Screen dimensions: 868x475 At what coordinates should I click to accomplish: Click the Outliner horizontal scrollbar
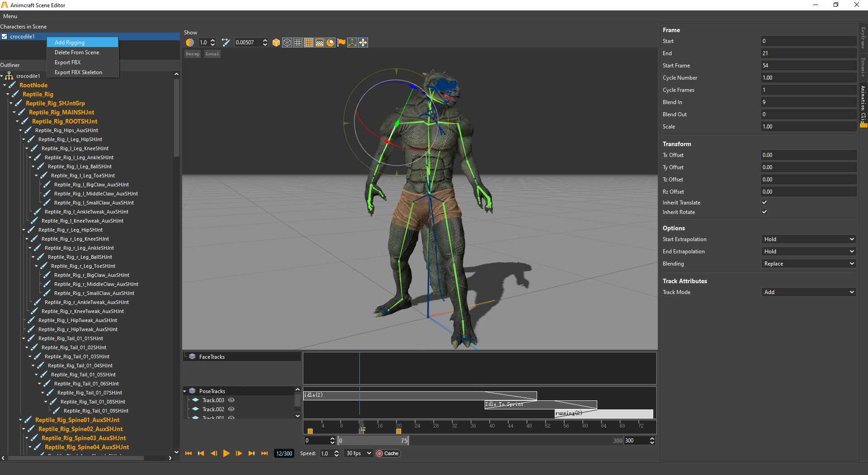(x=76, y=458)
